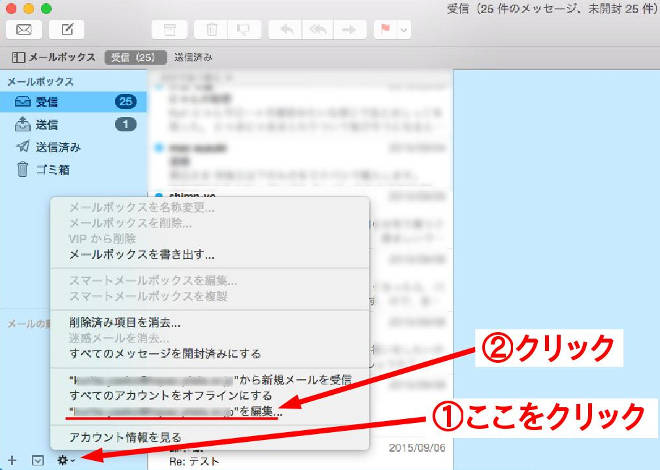The height and width of the screenshot is (470, 660).
Task: Flag the message with red flag
Action: coord(384,27)
